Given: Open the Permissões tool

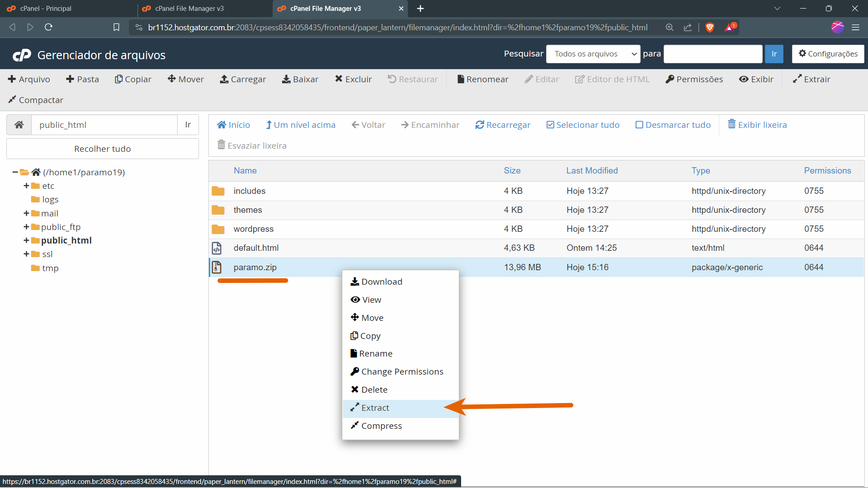Looking at the screenshot, I should click(x=694, y=79).
